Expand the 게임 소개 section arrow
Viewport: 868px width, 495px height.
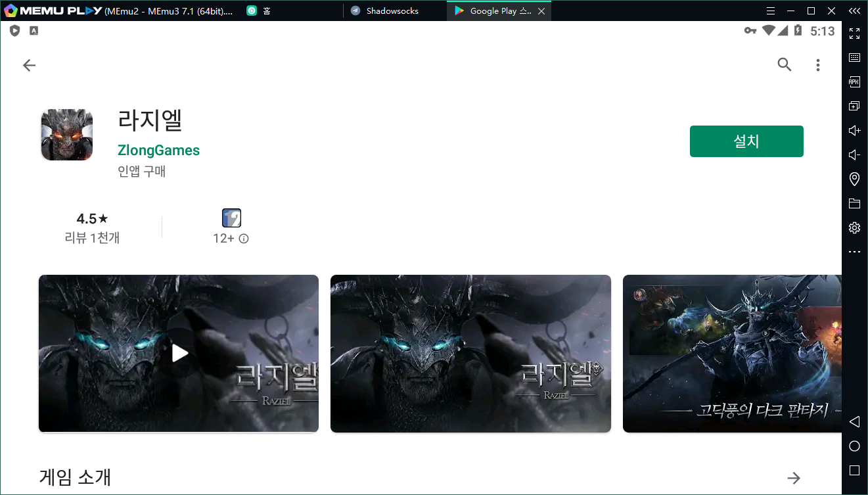tap(794, 478)
